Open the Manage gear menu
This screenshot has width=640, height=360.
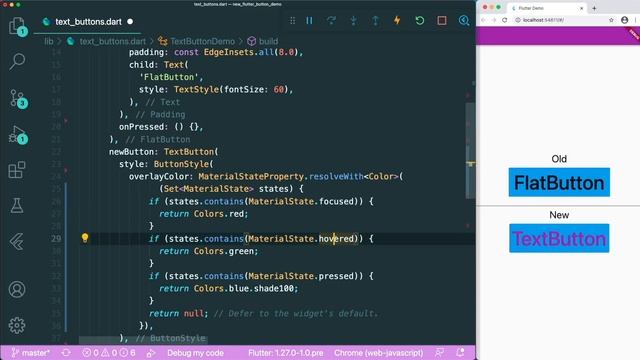click(x=17, y=325)
